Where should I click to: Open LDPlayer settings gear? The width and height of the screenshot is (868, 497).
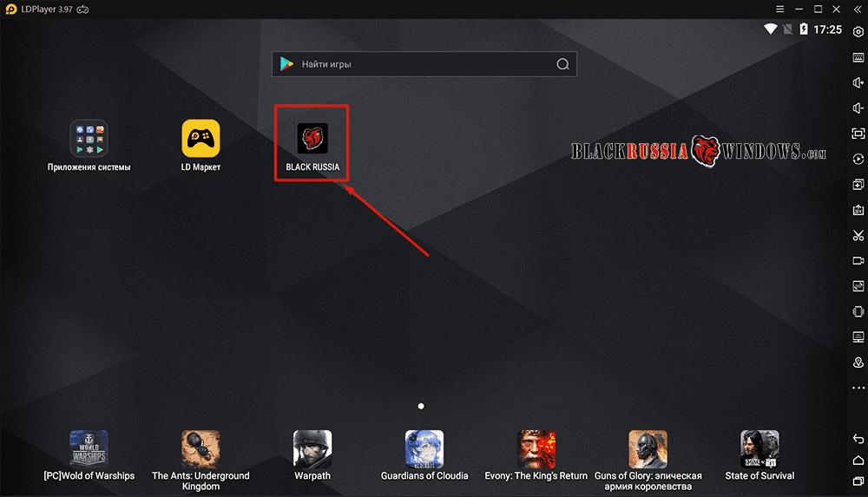(x=858, y=32)
